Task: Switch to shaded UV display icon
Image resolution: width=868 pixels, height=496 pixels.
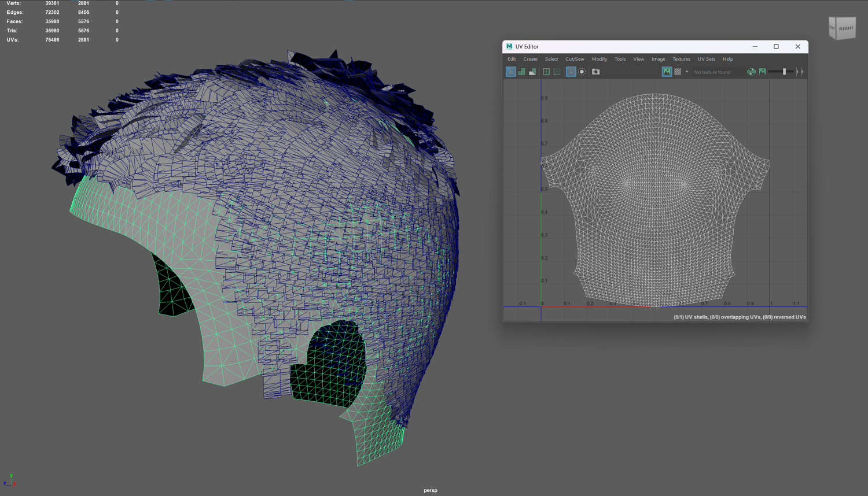Action: tap(521, 72)
